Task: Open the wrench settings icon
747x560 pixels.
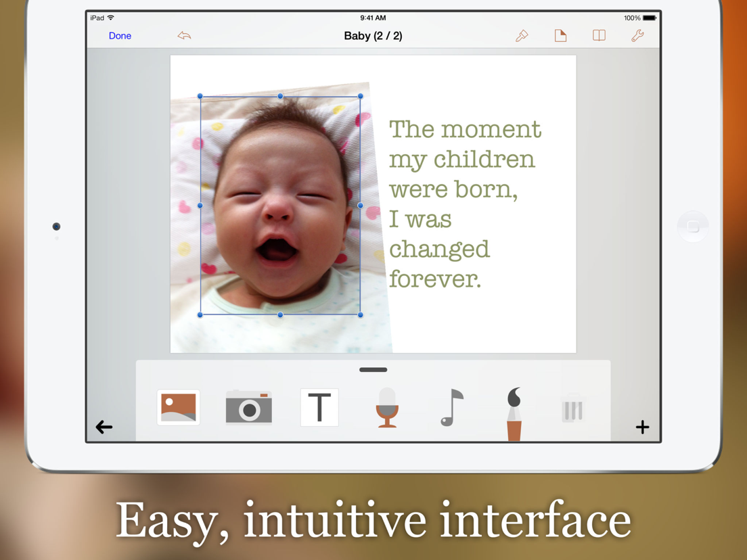Action: pyautogui.click(x=637, y=36)
